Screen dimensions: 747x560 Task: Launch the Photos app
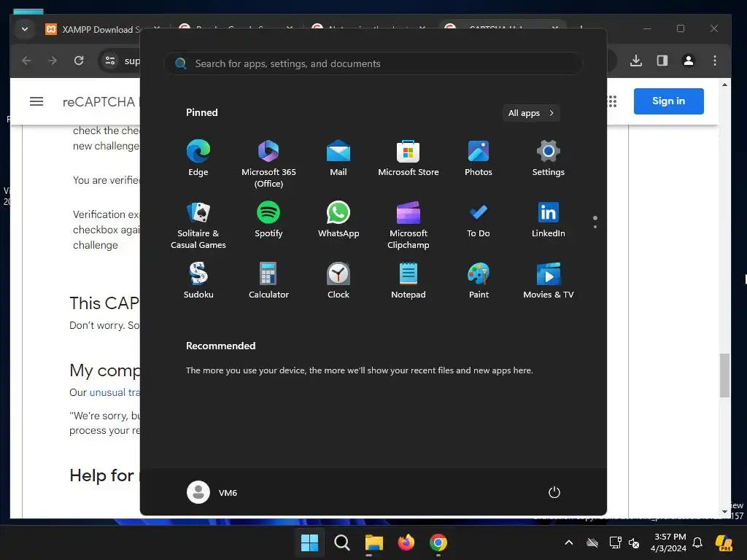(x=479, y=158)
